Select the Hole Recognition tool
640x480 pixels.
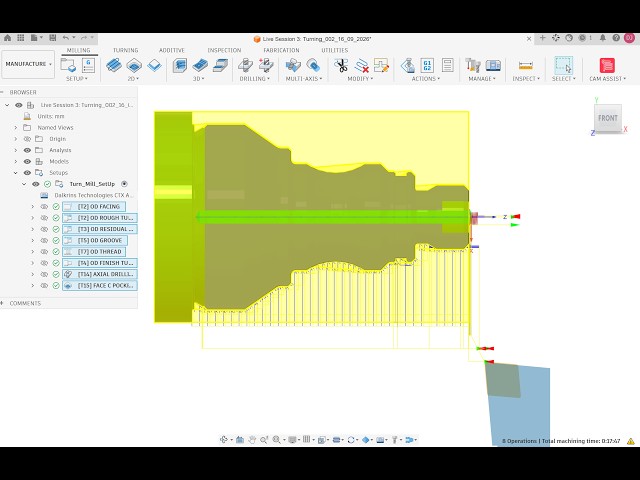click(x=266, y=65)
